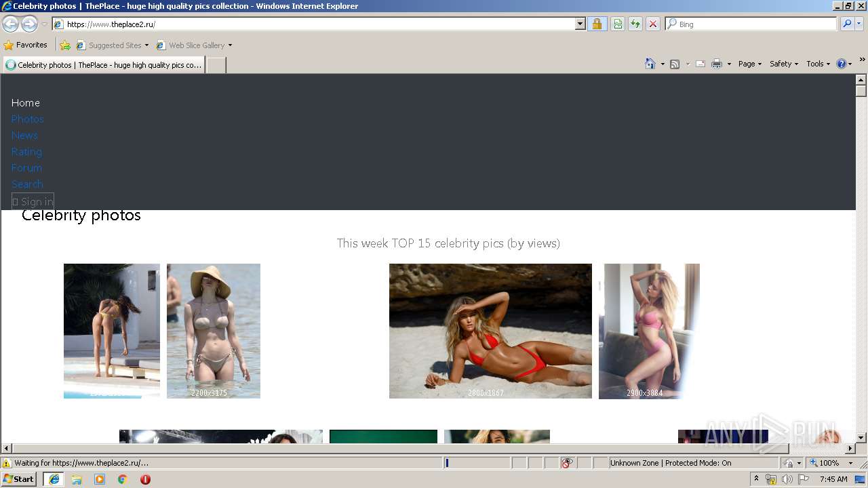Screen dimensions: 868x488
Task: Click the browser Forward arrow button
Action: pos(29,24)
